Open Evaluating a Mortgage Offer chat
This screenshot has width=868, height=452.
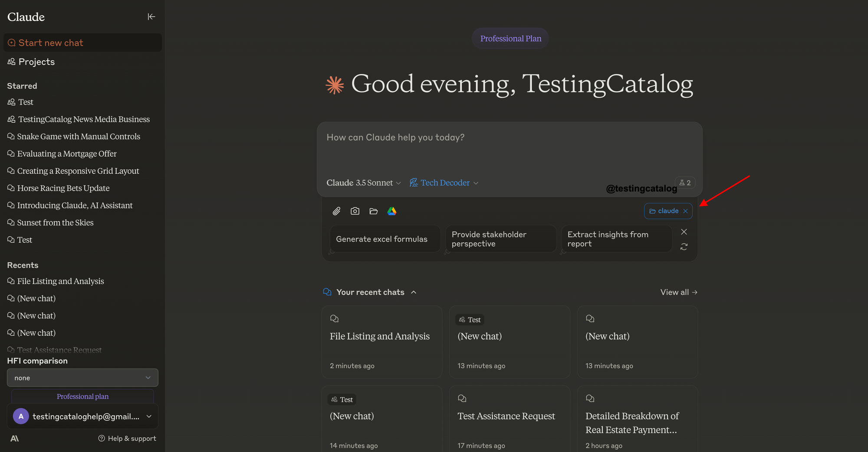(62, 154)
